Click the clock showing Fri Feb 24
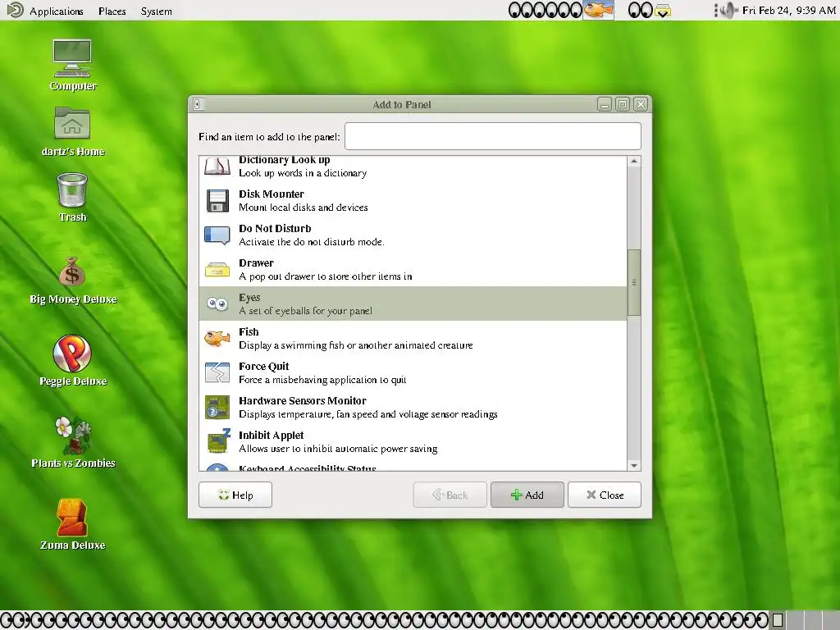This screenshot has height=630, width=840. point(788,10)
